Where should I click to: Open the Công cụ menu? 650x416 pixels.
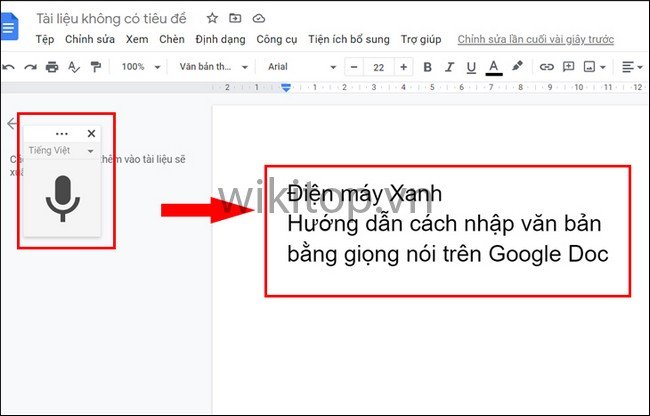click(x=277, y=40)
